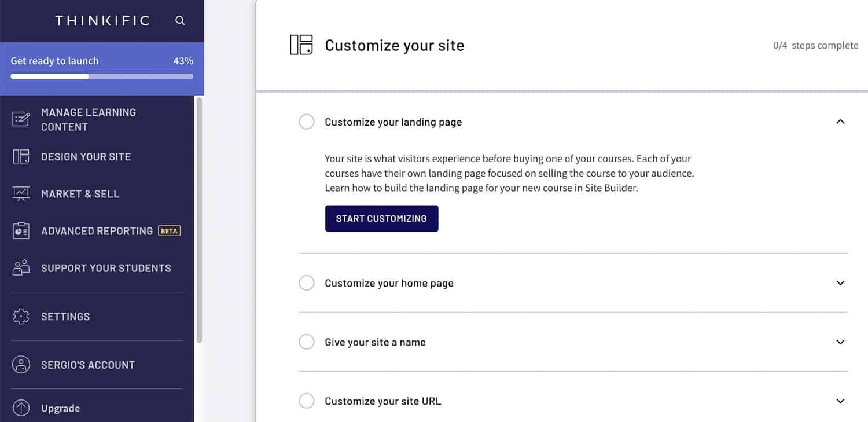Expand the 'Customize your site URL' section
The image size is (868, 422).
(x=840, y=401)
